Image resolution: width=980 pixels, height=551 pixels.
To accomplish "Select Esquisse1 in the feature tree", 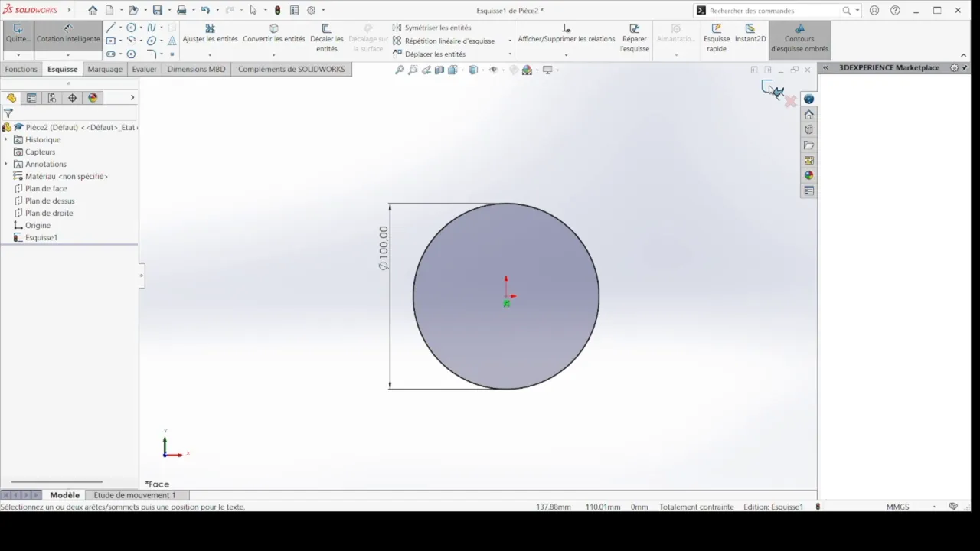I will tap(41, 237).
